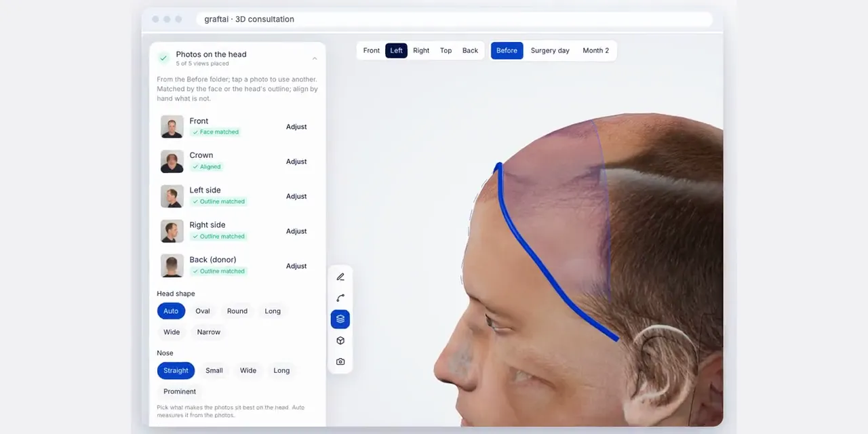The height and width of the screenshot is (434, 868).
Task: Adjust the Front photo placement
Action: [x=296, y=127]
